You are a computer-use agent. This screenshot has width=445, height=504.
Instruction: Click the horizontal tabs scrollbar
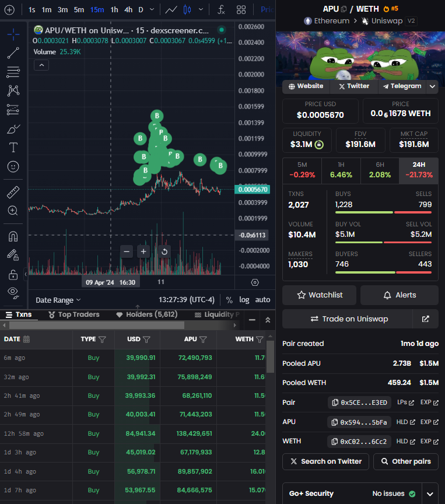pos(97,325)
